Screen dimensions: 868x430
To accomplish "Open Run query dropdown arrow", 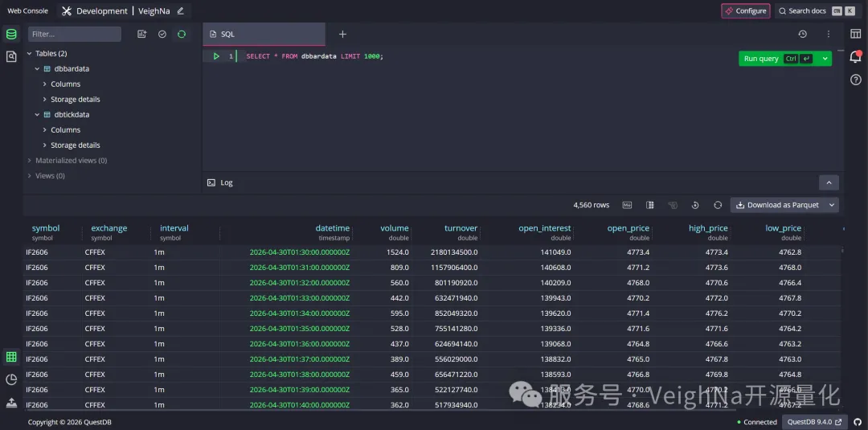I will [x=825, y=59].
